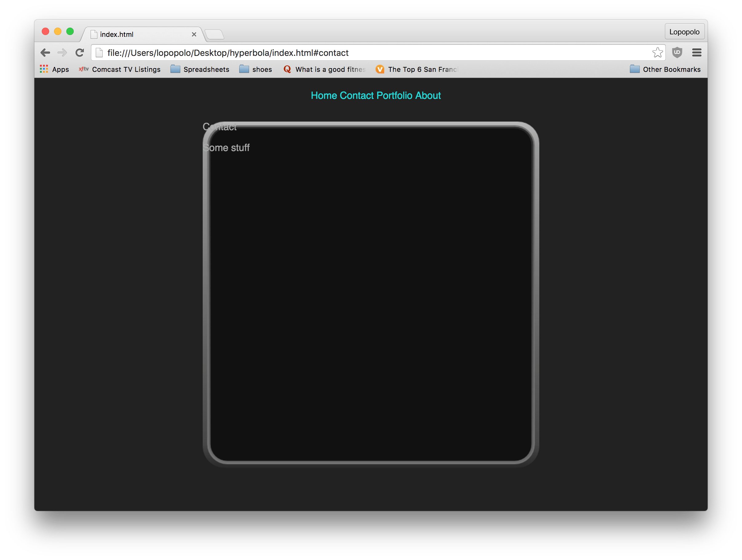Expand the Spreadsheets bookmark folder
Screen dimensions: 742x560
pos(200,69)
